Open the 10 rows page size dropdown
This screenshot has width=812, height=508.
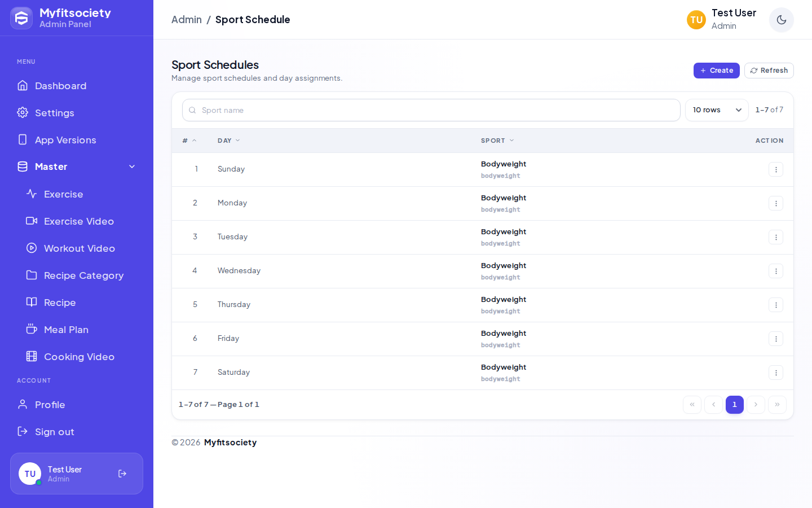pyautogui.click(x=717, y=110)
